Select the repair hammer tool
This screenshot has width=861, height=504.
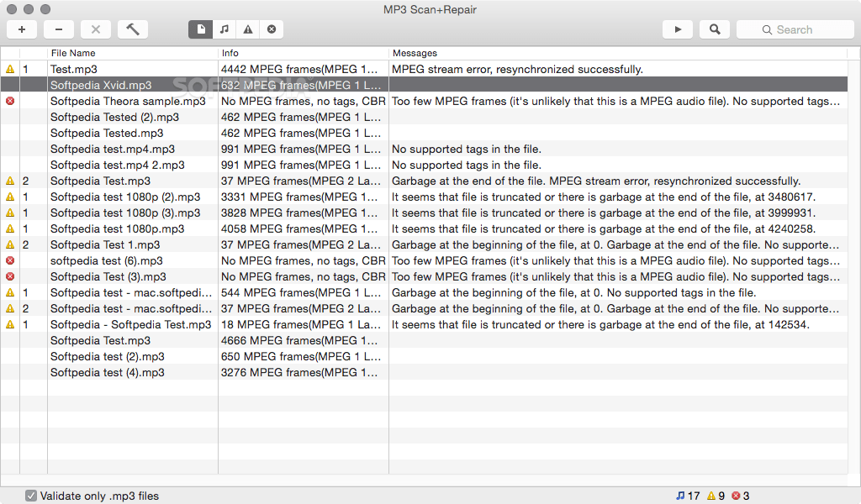pos(132,29)
